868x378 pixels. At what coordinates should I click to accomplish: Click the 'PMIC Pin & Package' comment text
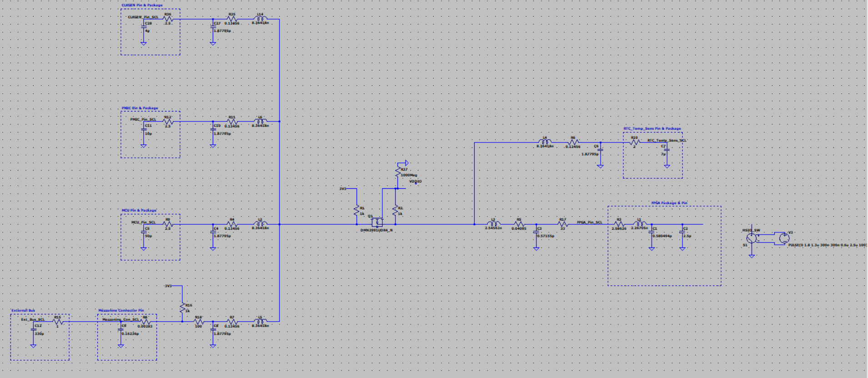140,108
